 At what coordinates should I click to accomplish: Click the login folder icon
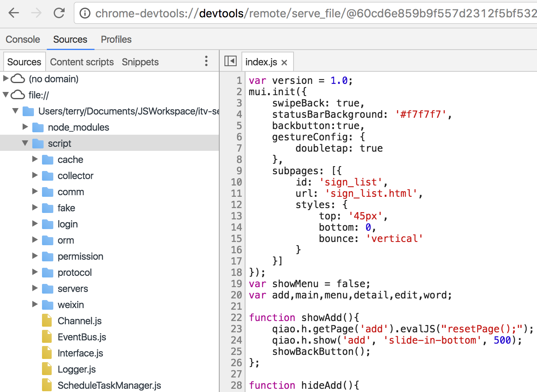(48, 224)
